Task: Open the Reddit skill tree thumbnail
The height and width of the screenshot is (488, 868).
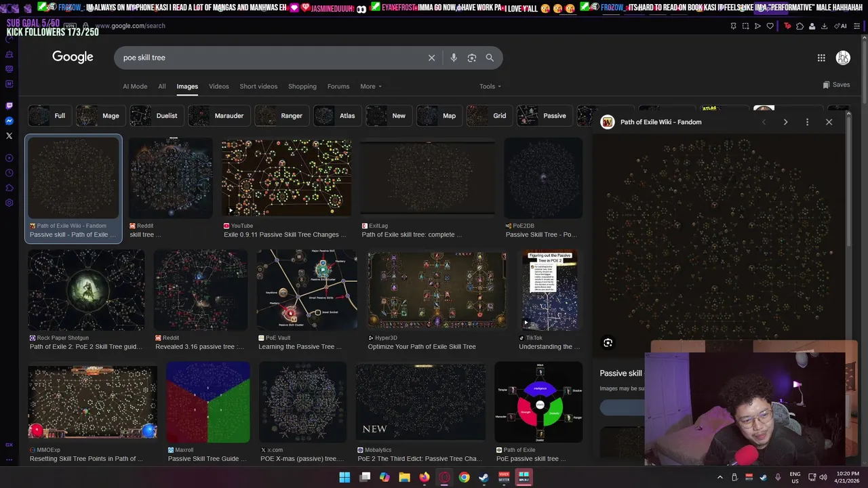Action: tap(171, 178)
